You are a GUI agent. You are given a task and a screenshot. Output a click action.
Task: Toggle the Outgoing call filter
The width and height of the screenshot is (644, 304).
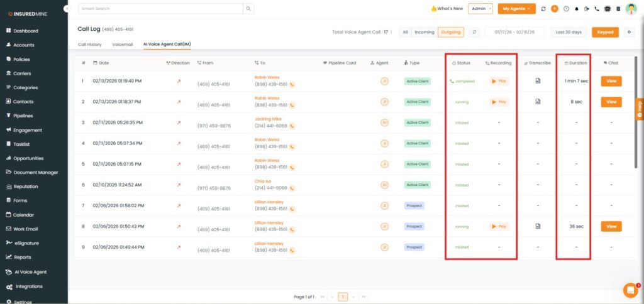point(450,32)
